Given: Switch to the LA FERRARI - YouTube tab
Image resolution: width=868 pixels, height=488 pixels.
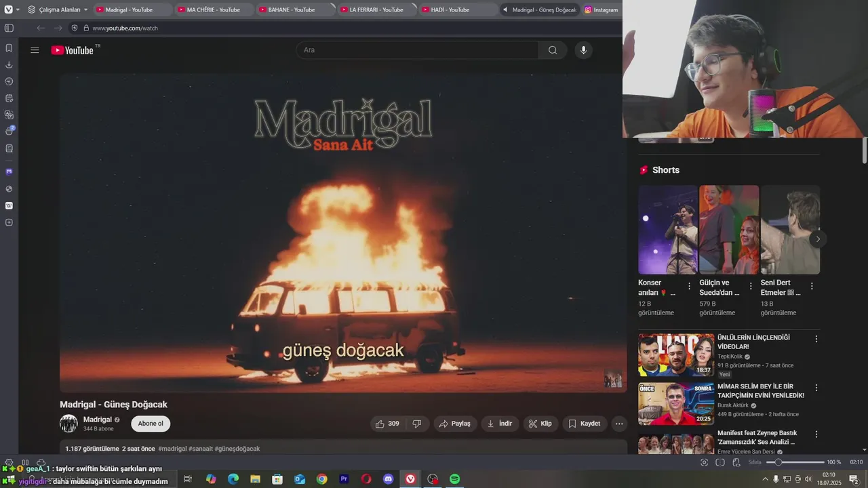Looking at the screenshot, I should (x=376, y=9).
